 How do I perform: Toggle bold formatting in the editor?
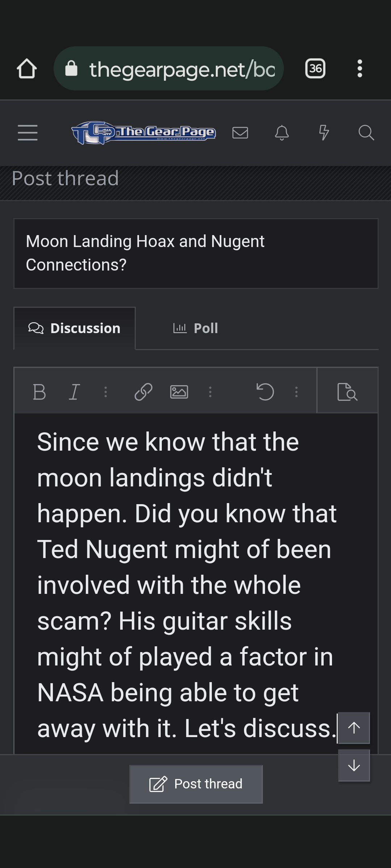pos(39,392)
